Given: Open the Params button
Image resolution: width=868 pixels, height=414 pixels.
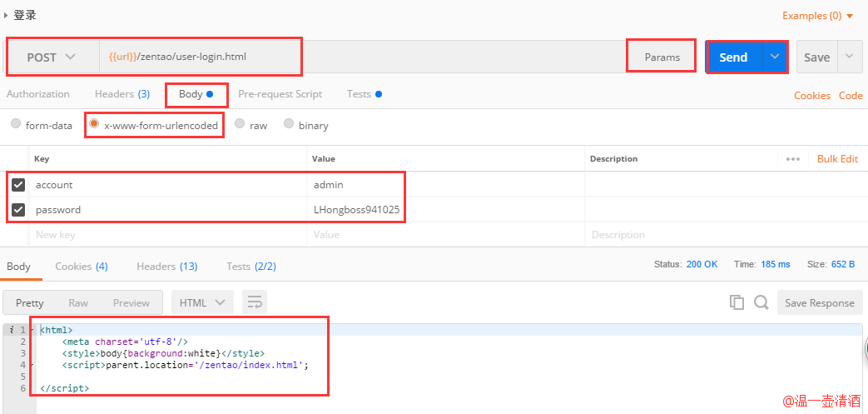Looking at the screenshot, I should coord(662,57).
